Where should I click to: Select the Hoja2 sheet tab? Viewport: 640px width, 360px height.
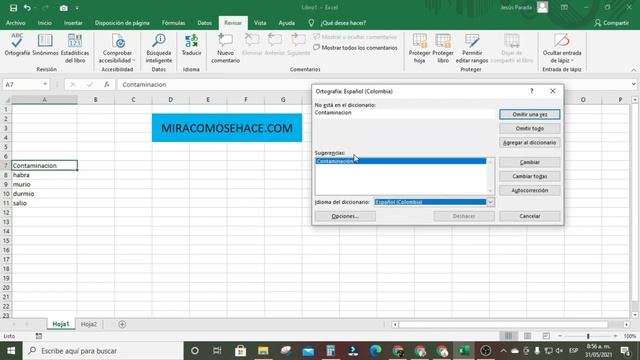coord(89,324)
